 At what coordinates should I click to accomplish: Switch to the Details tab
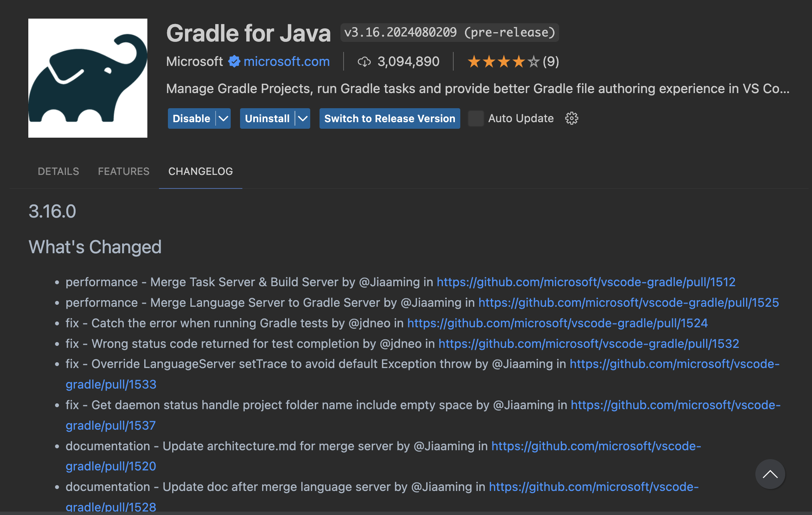pyautogui.click(x=58, y=171)
